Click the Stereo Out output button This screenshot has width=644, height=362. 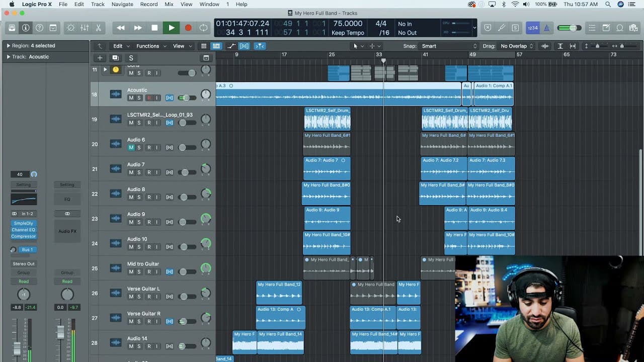(24, 263)
